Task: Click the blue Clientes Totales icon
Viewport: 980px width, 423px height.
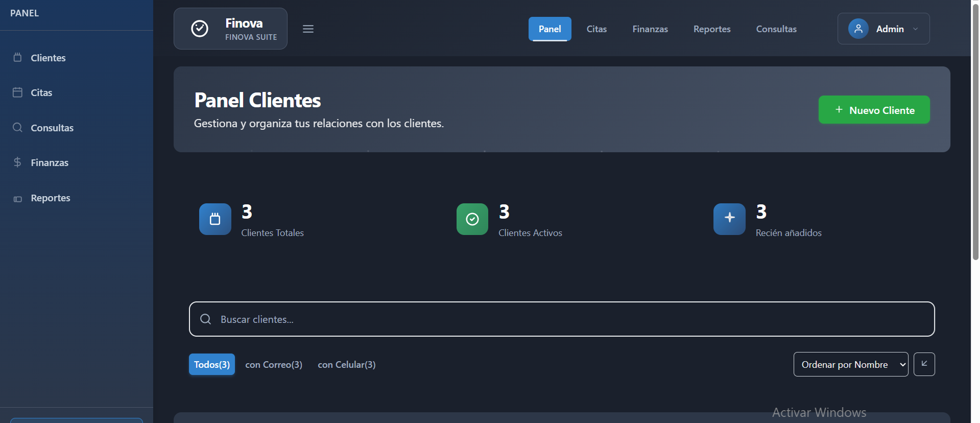Action: pyautogui.click(x=215, y=219)
